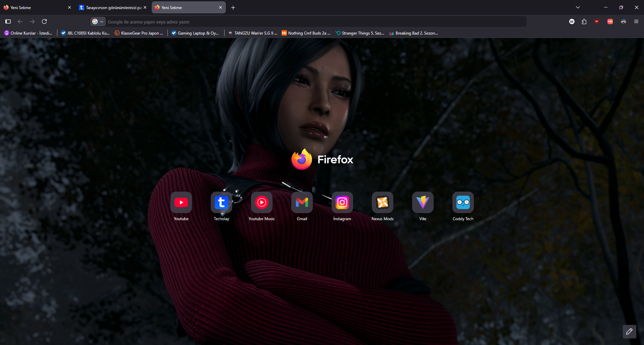The width and height of the screenshot is (644, 345).
Task: Open the İnstagram shortcut tile
Action: [342, 202]
